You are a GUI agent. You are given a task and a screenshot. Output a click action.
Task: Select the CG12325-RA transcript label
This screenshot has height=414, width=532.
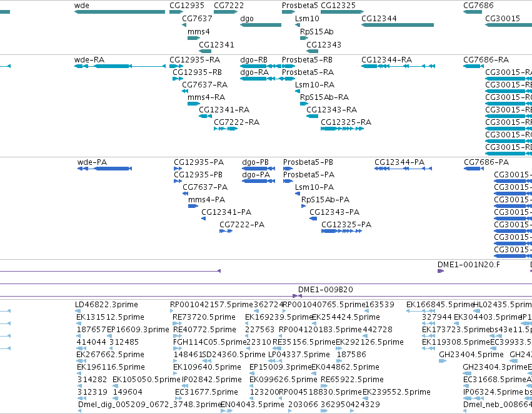pos(346,122)
